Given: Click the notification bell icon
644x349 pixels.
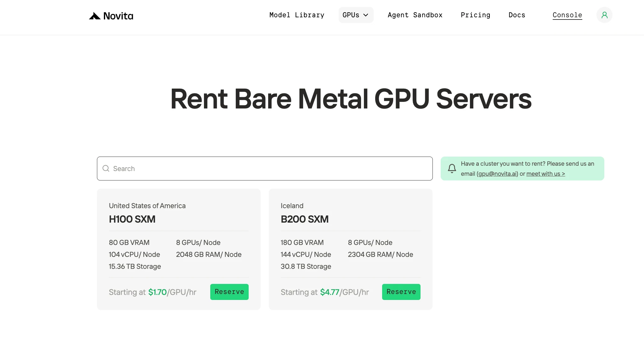Looking at the screenshot, I should coord(452,169).
